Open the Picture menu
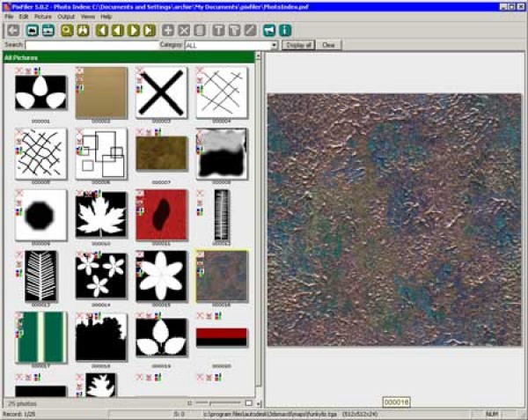 [43, 17]
